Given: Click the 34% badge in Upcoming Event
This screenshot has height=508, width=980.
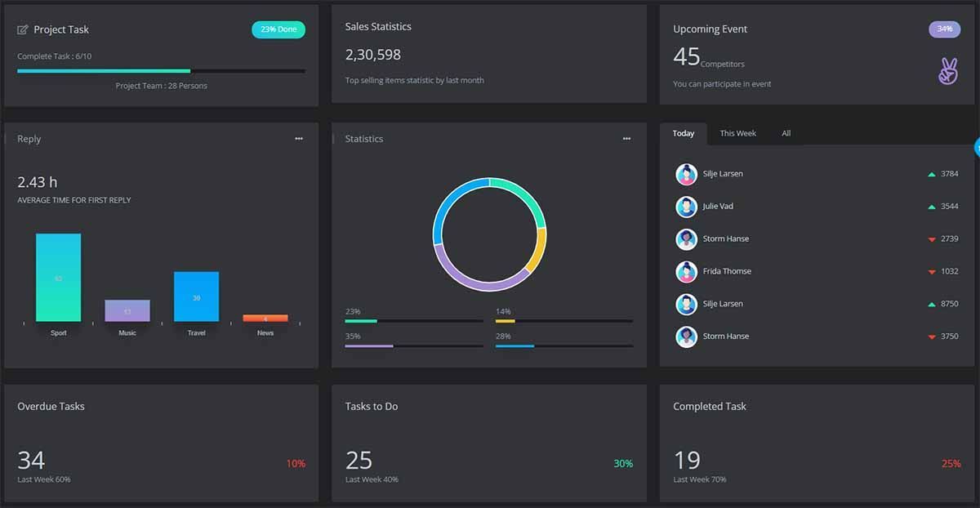Looking at the screenshot, I should [x=944, y=28].
